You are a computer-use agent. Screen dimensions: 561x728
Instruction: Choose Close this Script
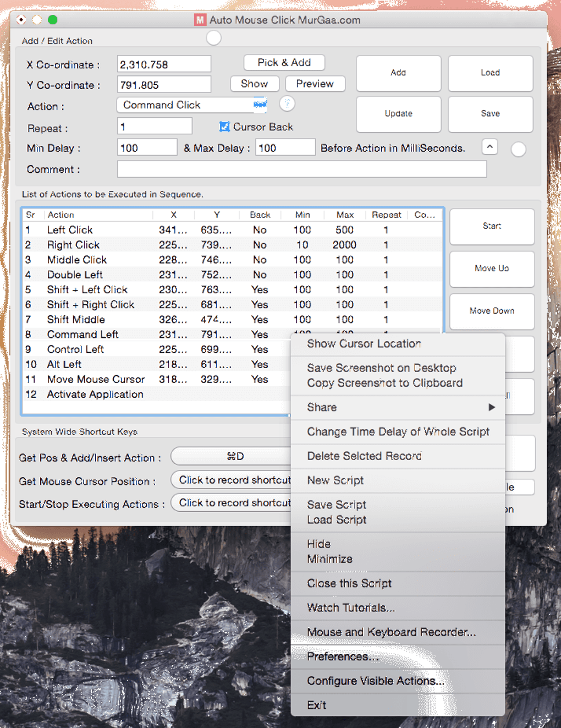click(x=398, y=583)
